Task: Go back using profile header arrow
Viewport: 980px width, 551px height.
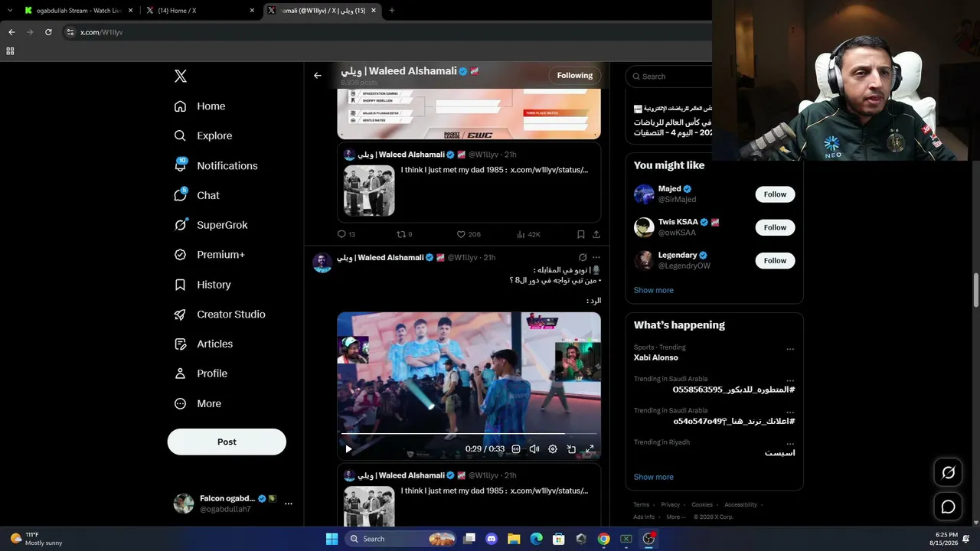Action: pyautogui.click(x=318, y=76)
